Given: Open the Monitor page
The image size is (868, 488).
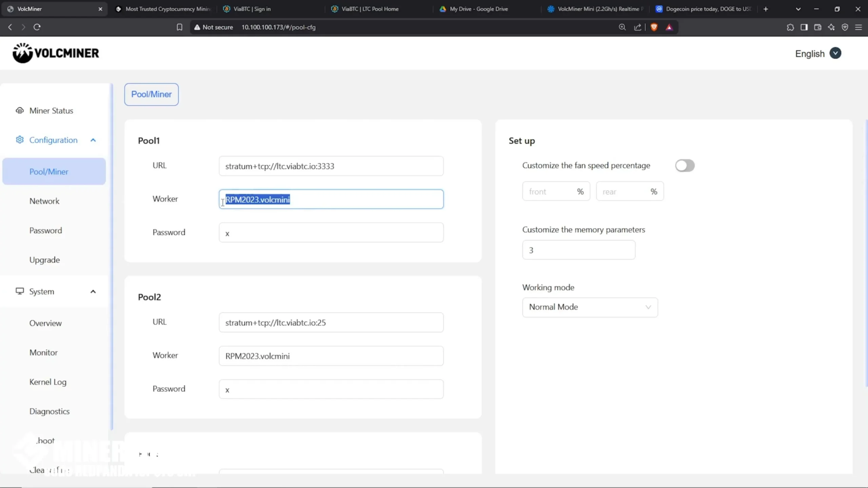Looking at the screenshot, I should point(43,352).
